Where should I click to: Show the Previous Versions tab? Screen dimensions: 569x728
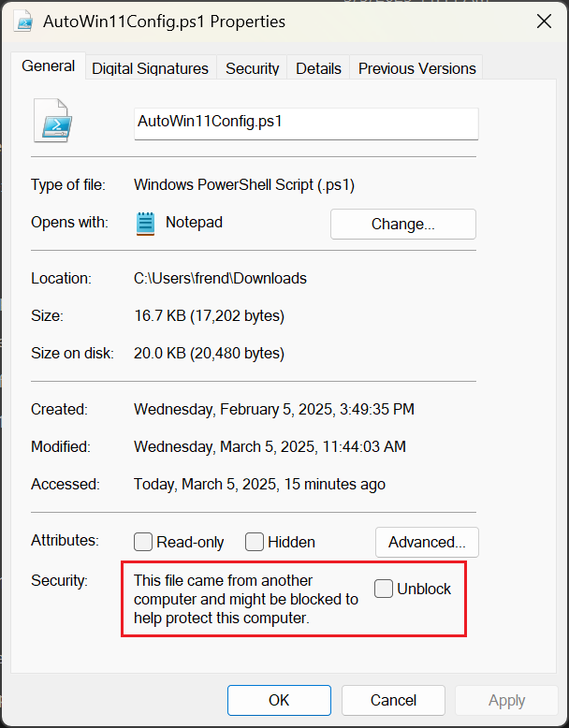[416, 68]
